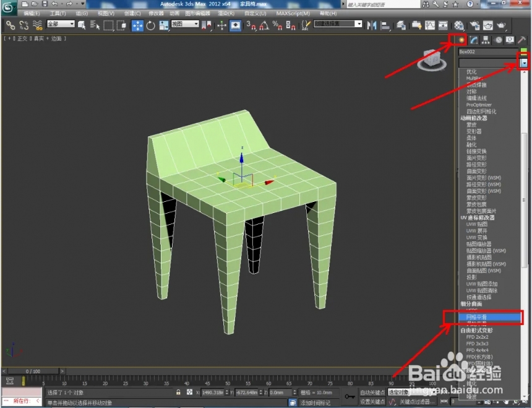Open the 帮助(H) menu
This screenshot has height=408, width=532.
pyautogui.click(x=328, y=14)
